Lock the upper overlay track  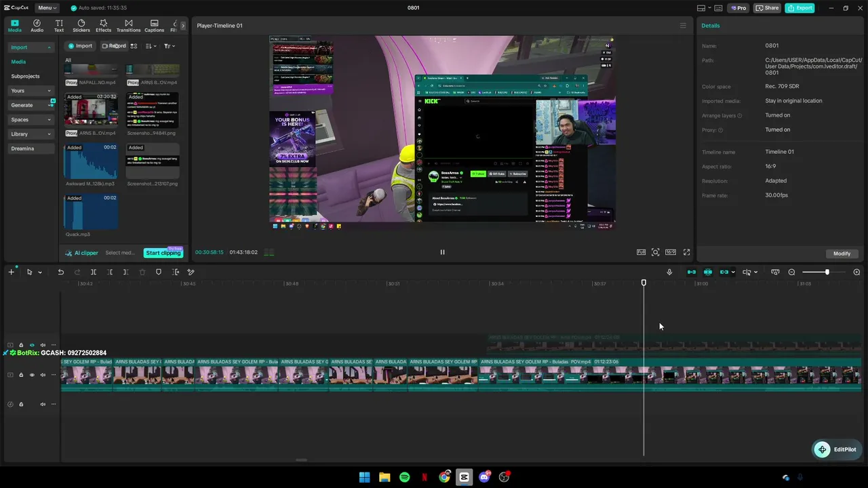21,345
